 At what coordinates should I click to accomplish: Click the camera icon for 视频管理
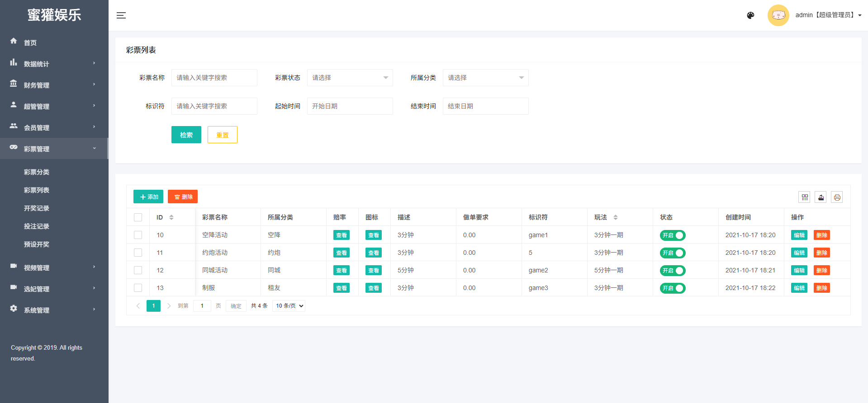point(14,266)
